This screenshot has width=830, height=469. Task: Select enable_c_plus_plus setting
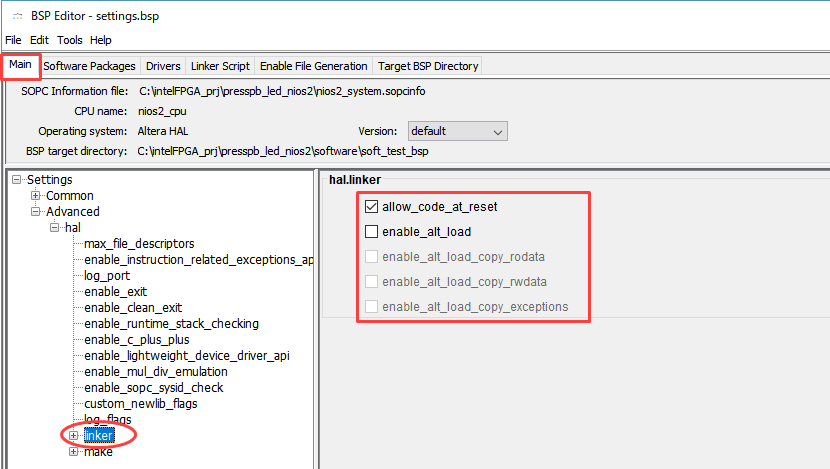(137, 340)
